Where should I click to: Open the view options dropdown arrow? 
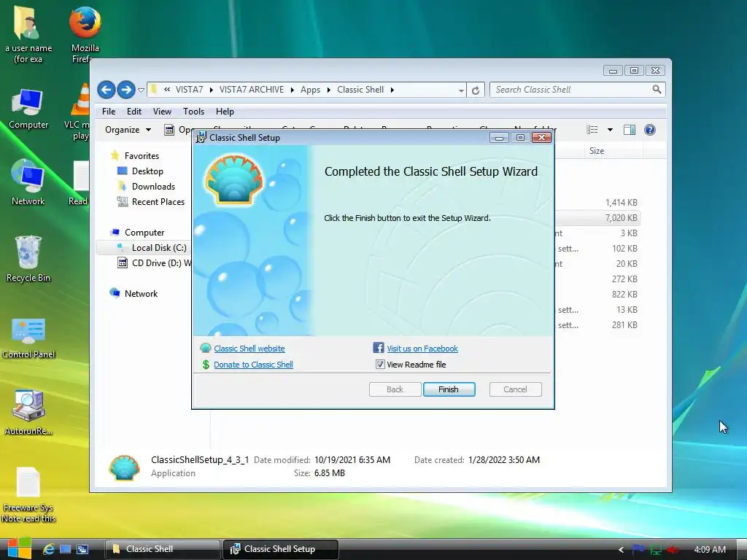pos(610,130)
